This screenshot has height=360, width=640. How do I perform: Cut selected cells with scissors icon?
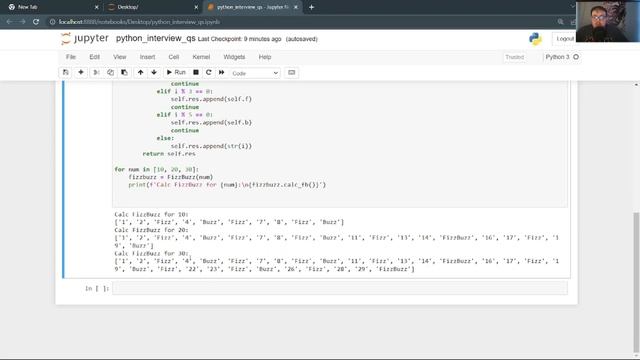pos(96,73)
